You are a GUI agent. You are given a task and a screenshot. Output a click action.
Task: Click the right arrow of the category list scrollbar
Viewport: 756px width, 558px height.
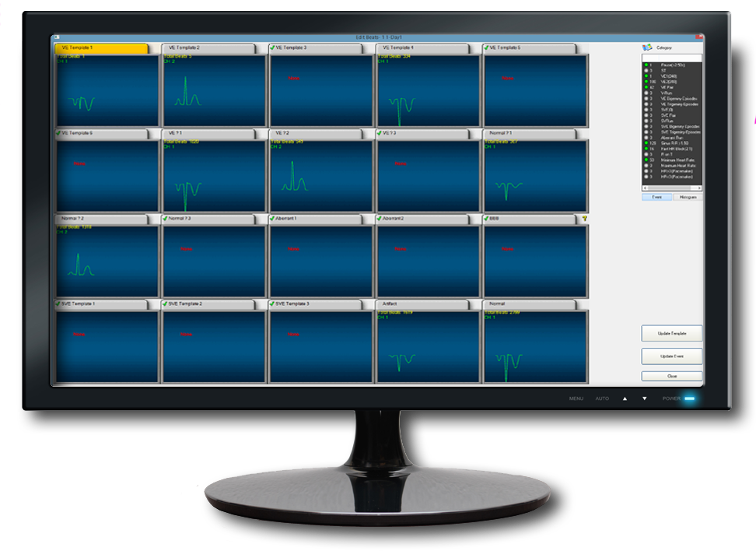[x=701, y=186]
